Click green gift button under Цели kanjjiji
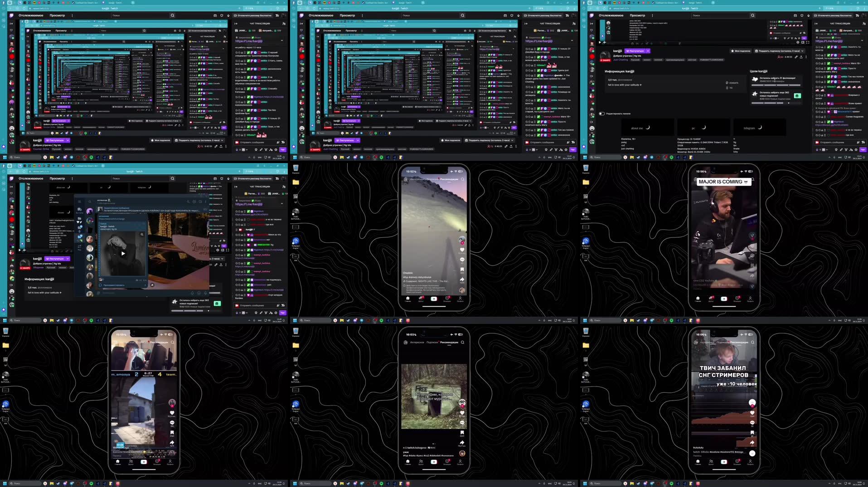 tap(797, 96)
